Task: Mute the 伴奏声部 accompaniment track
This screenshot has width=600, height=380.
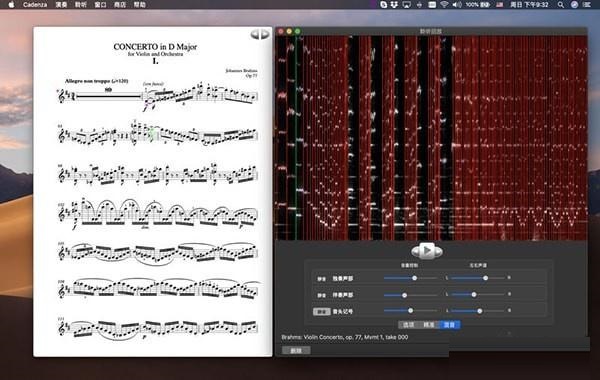Action: (321, 295)
